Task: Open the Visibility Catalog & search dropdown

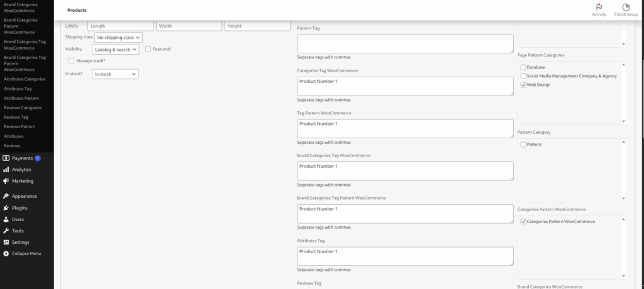Action: [116, 49]
